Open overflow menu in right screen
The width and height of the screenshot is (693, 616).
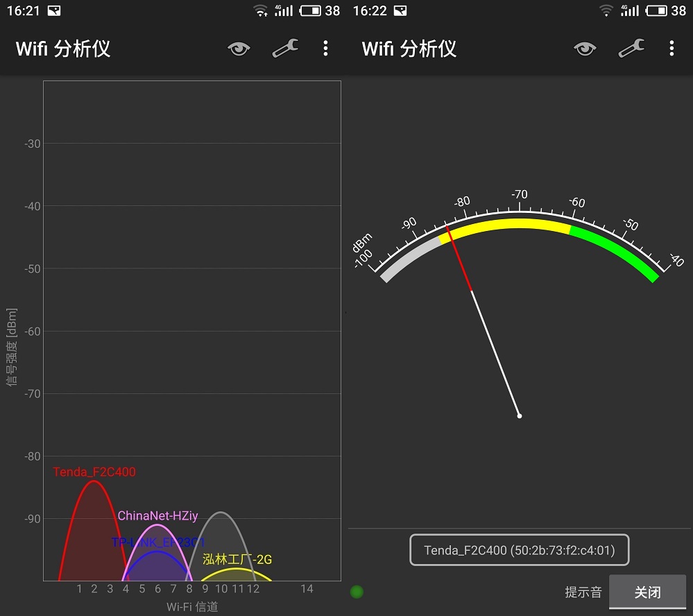pyautogui.click(x=671, y=48)
